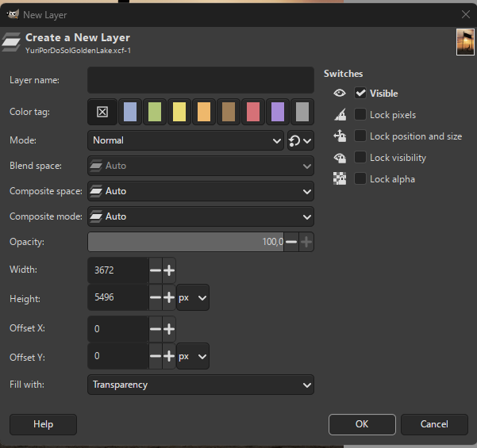Increase Offset X with the plus icon

coord(168,328)
